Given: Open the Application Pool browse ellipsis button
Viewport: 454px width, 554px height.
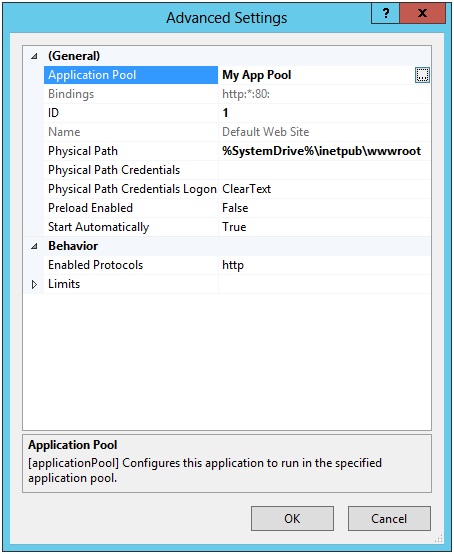Looking at the screenshot, I should point(422,75).
